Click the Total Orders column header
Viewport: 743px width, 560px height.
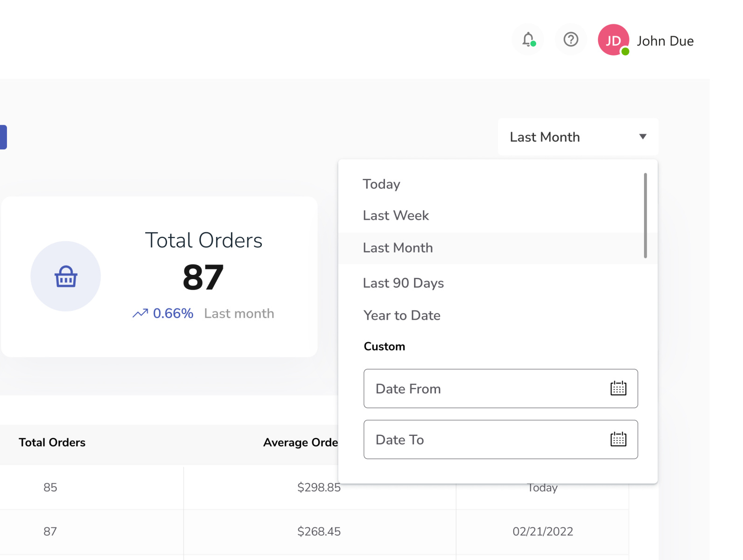52,442
